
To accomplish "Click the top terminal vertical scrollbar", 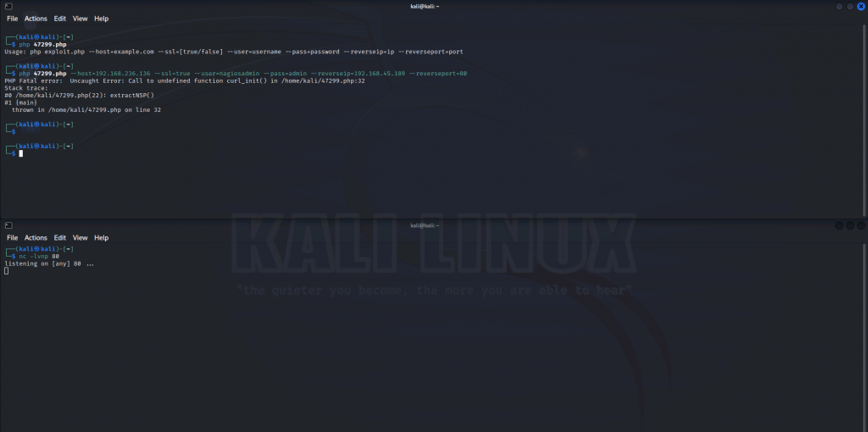I will pos(865,122).
